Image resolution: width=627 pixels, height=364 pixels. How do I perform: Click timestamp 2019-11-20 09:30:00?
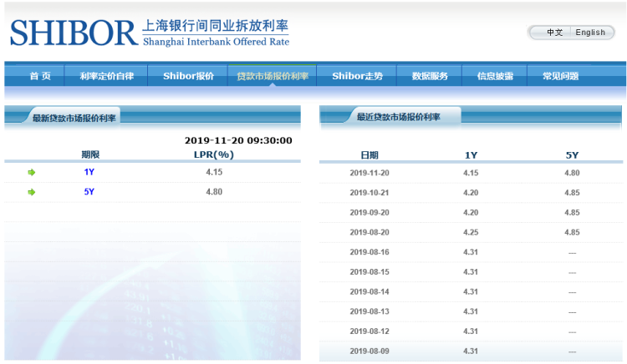(238, 140)
